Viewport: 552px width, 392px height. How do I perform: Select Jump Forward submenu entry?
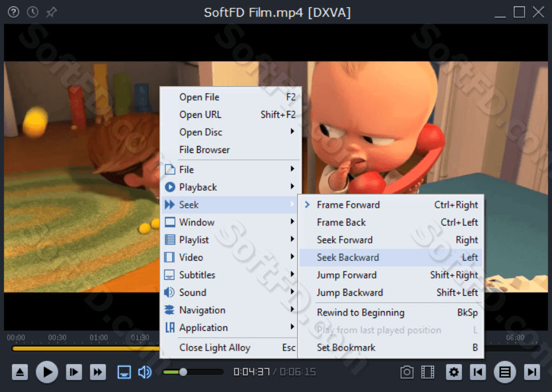[x=391, y=275]
